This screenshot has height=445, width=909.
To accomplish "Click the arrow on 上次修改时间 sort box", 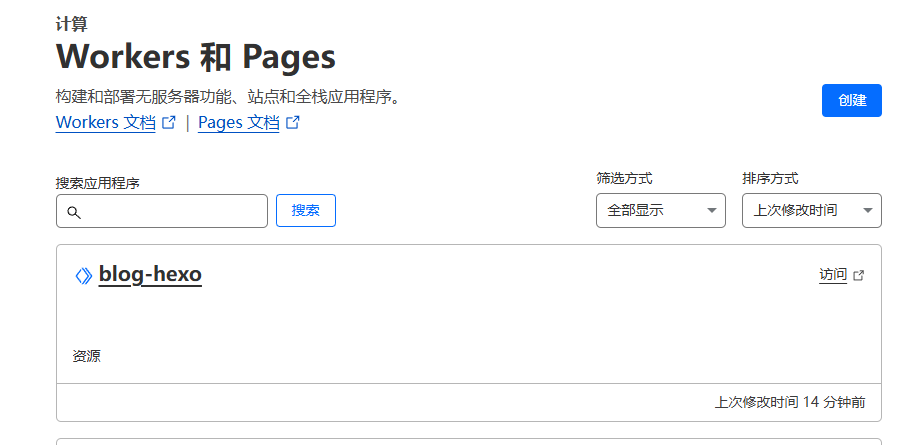I will pyautogui.click(x=867, y=211).
